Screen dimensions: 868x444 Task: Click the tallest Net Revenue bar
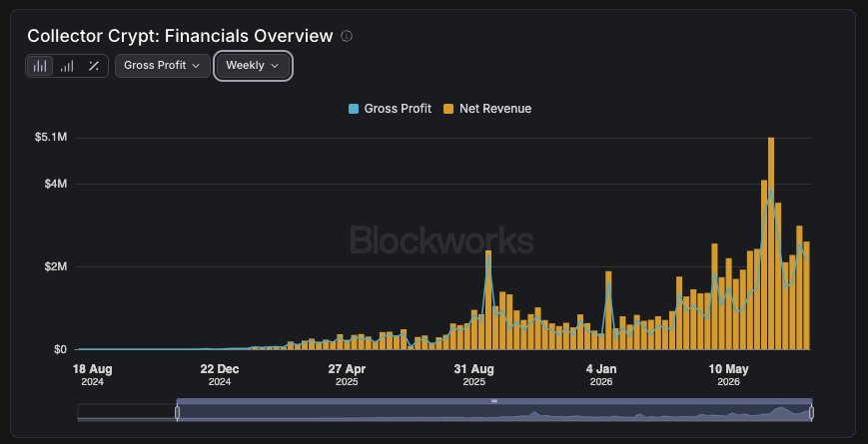[771, 243]
